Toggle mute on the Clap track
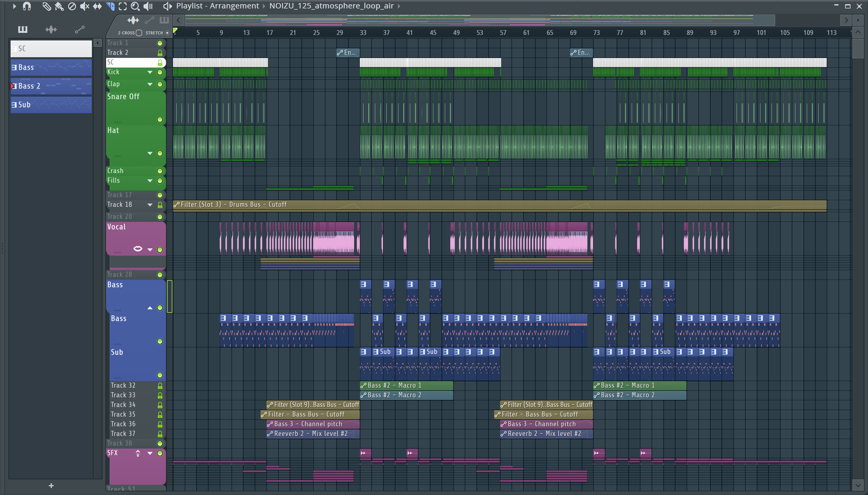 (x=160, y=84)
